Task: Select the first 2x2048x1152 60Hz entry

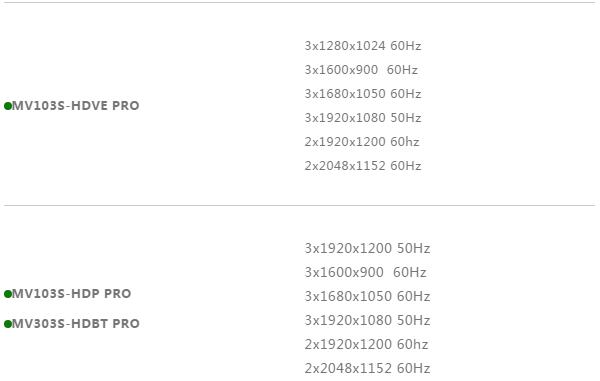Action: 363,166
